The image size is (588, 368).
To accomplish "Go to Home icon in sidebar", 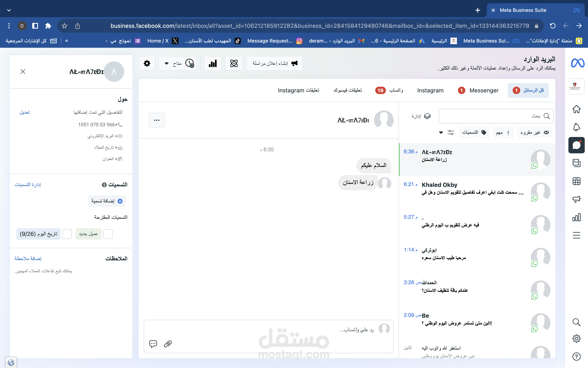I will tap(576, 109).
